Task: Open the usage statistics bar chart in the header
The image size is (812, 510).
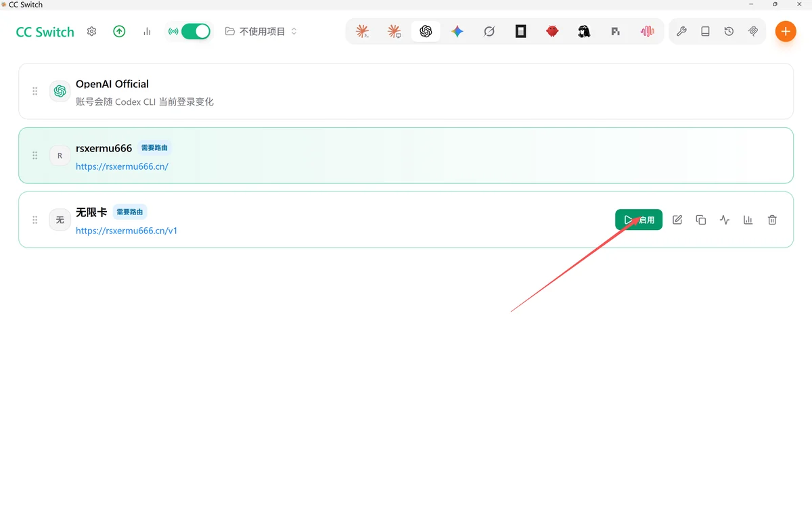Action: coord(147,31)
